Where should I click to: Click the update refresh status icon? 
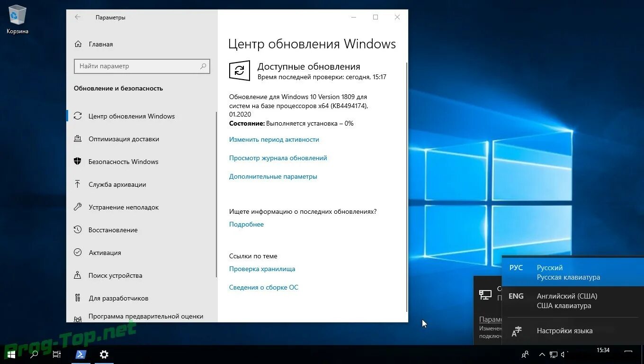point(239,71)
